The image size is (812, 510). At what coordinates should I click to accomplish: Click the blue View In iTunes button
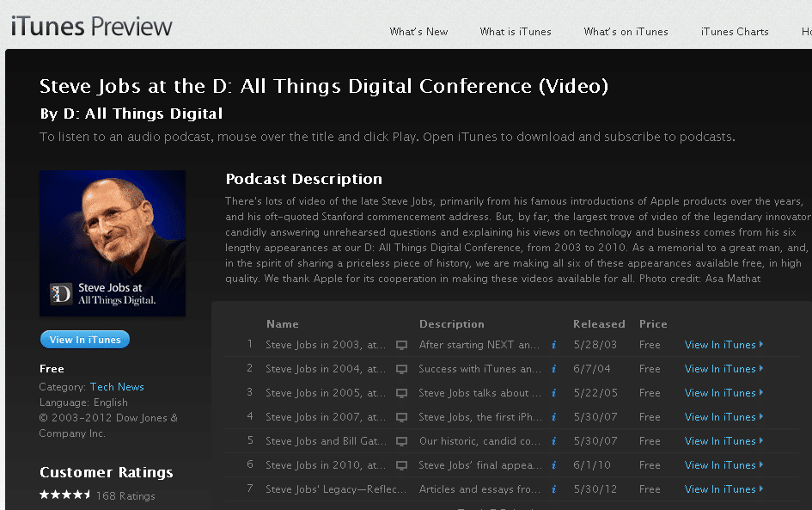point(85,340)
